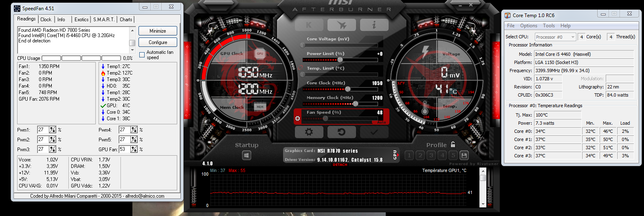Save profile with the floppy disk icon

[x=464, y=155]
